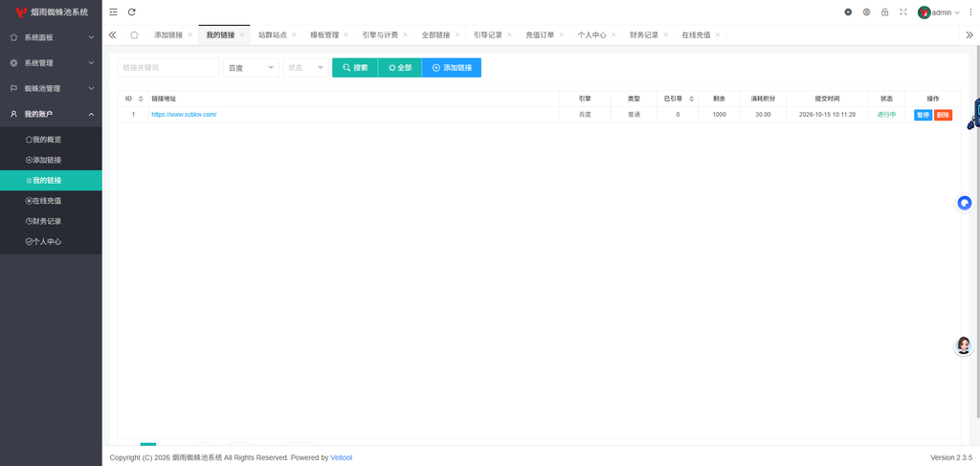
Task: Open the 百度 engine dropdown
Action: [252, 68]
